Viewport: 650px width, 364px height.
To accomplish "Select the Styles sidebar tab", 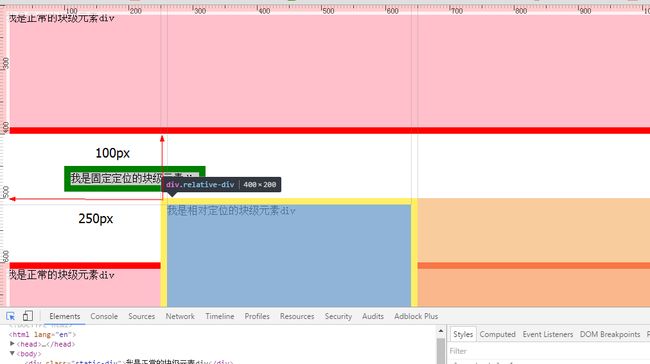I will [x=463, y=334].
